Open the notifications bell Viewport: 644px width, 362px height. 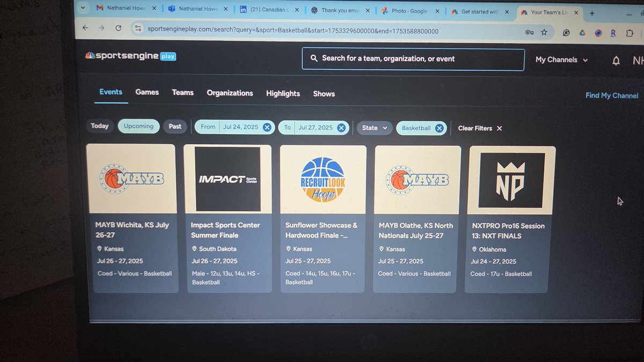tap(616, 61)
